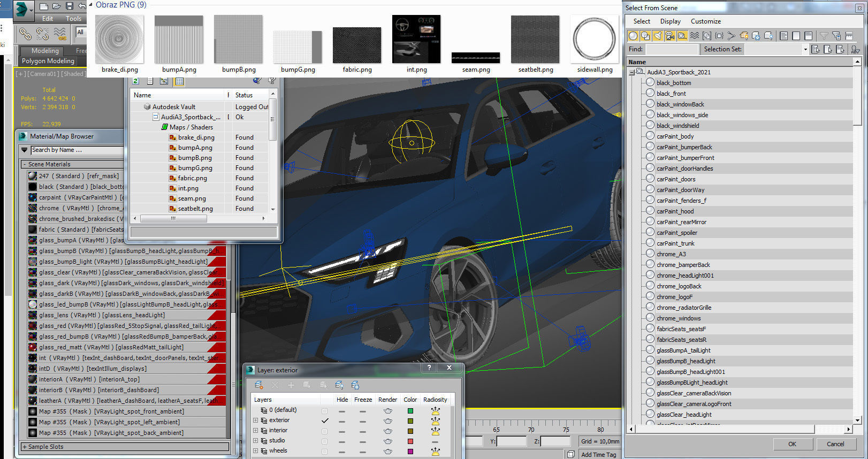Screen dimensions: 868x459
Task: Open the Display menu in Select From Scene
Action: coord(670,21)
